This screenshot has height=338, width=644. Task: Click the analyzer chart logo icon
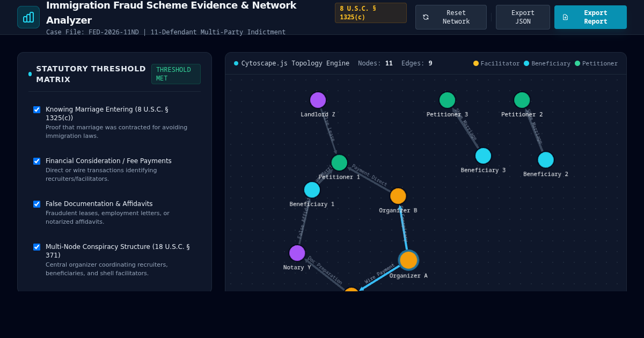tap(28, 17)
